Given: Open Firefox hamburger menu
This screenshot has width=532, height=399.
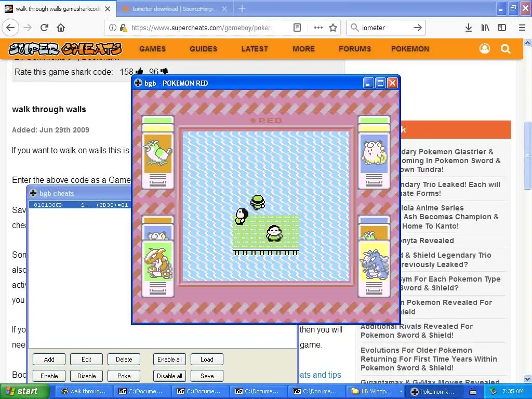Looking at the screenshot, I should coord(522,28).
